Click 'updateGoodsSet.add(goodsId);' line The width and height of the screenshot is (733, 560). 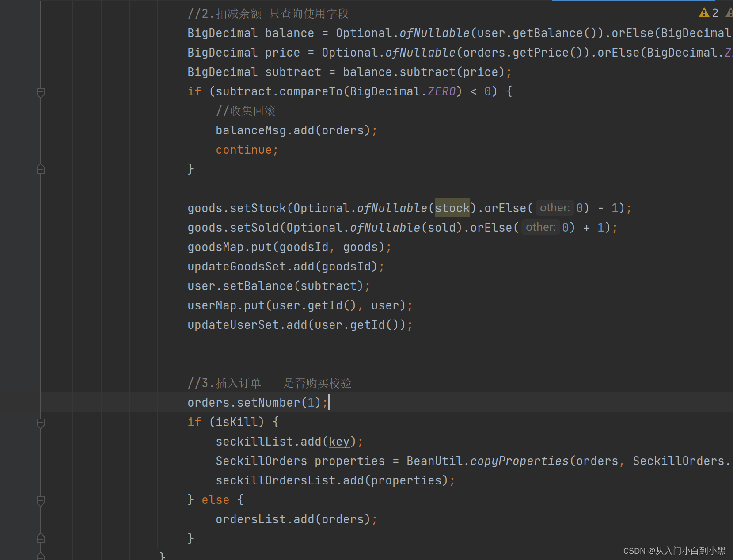click(286, 267)
